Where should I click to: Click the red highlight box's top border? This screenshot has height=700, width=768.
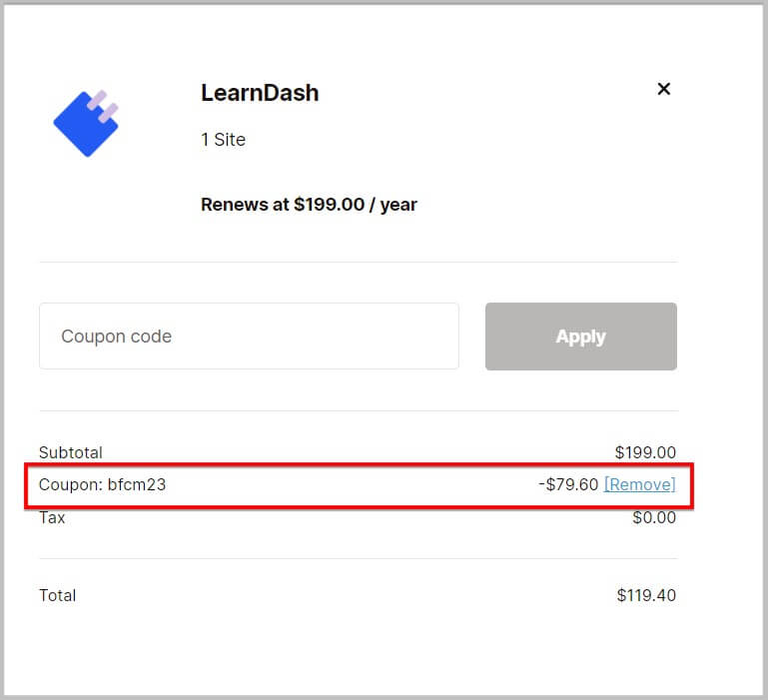358,464
